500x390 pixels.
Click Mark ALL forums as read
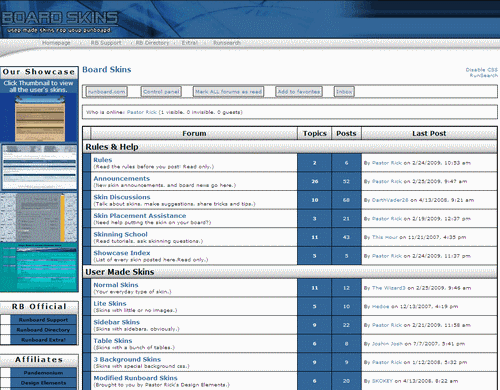(228, 92)
